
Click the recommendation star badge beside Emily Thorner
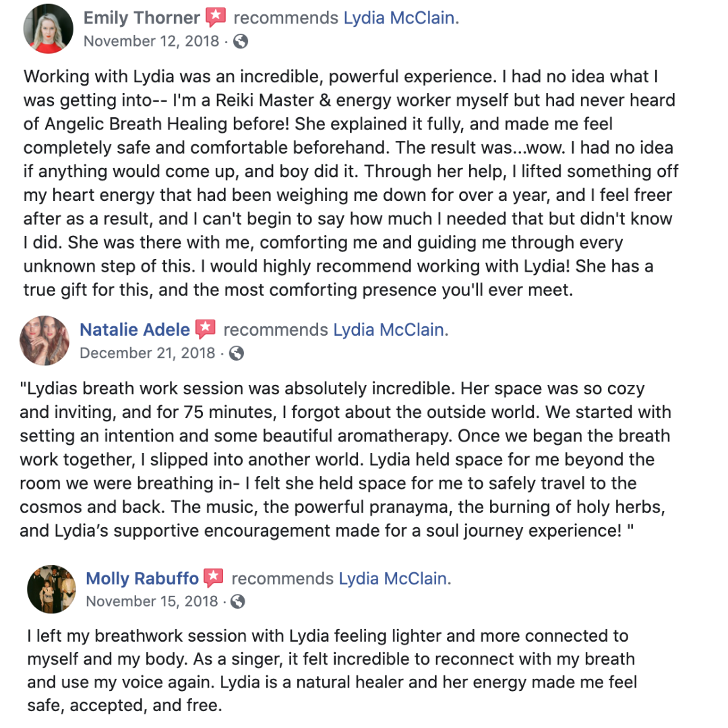tap(216, 18)
